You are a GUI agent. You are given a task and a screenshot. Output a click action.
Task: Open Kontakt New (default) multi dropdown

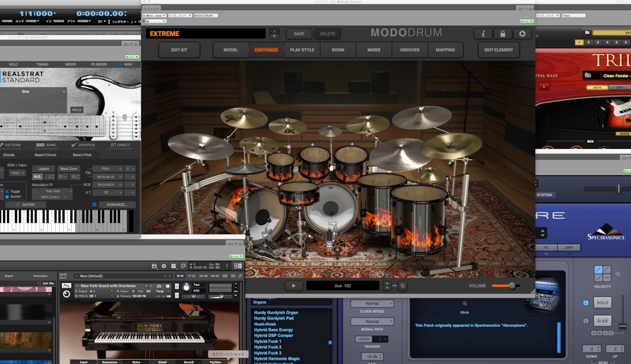coord(123,276)
